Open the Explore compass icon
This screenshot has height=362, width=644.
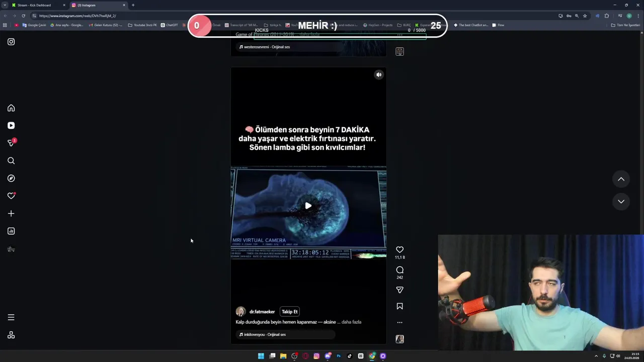tap(11, 178)
